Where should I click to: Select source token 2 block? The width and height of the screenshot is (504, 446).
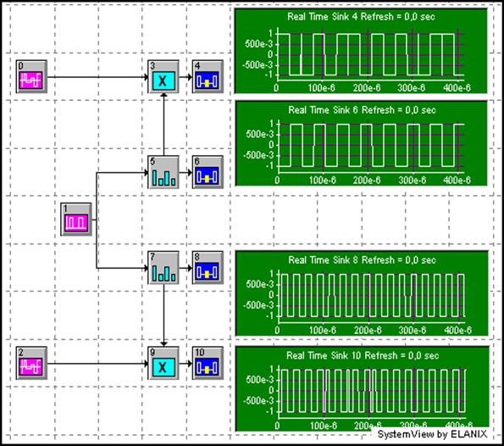[31, 363]
